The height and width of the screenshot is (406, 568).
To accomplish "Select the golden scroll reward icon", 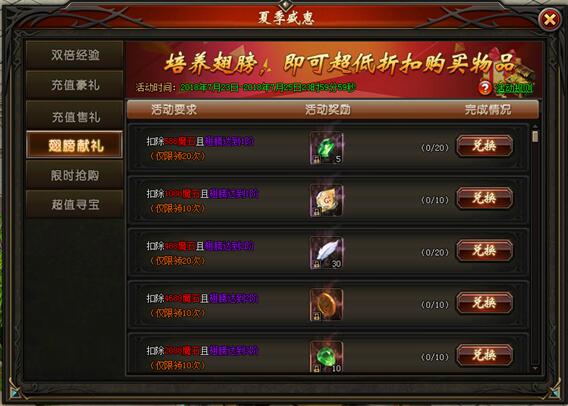I will coord(326,200).
